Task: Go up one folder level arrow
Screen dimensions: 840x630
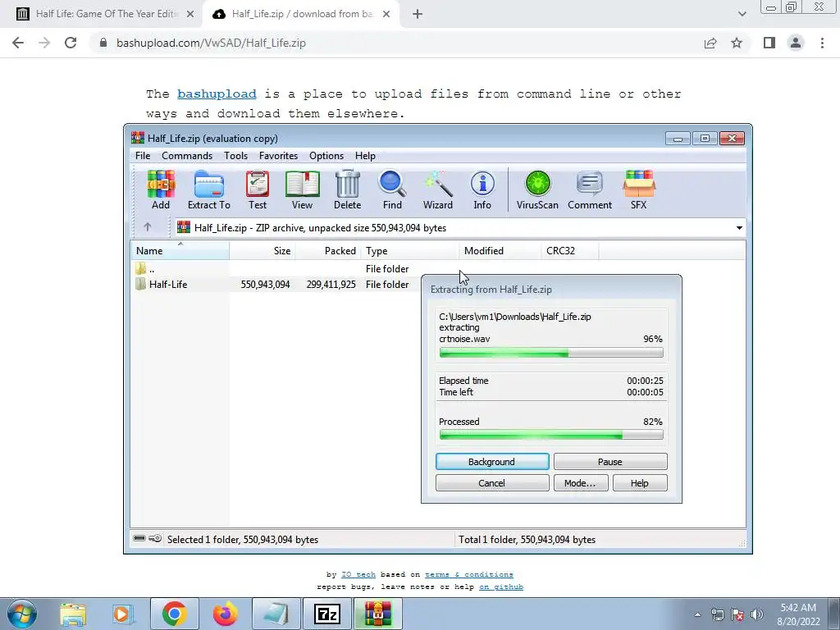Action: pyautogui.click(x=148, y=227)
